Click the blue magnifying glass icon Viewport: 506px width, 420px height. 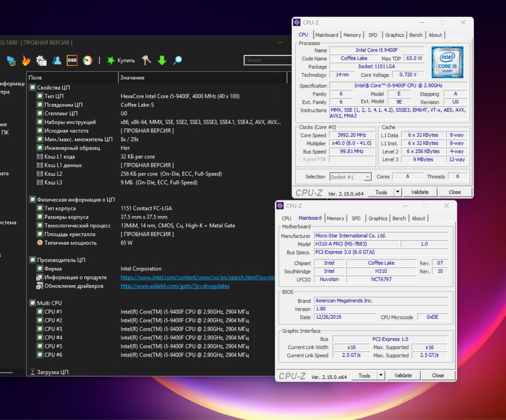point(178,60)
